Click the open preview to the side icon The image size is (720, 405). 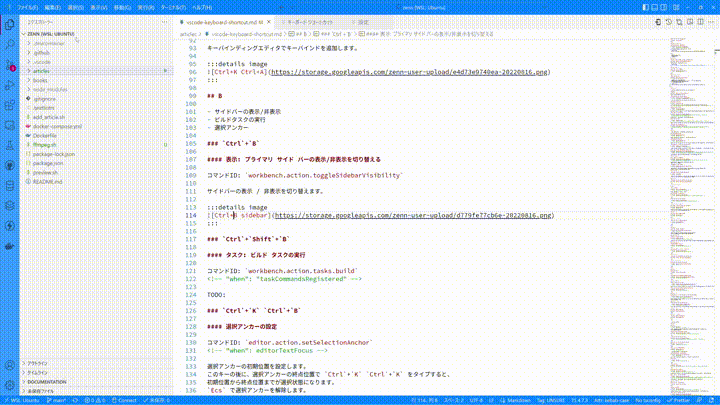pyautogui.click(x=690, y=22)
